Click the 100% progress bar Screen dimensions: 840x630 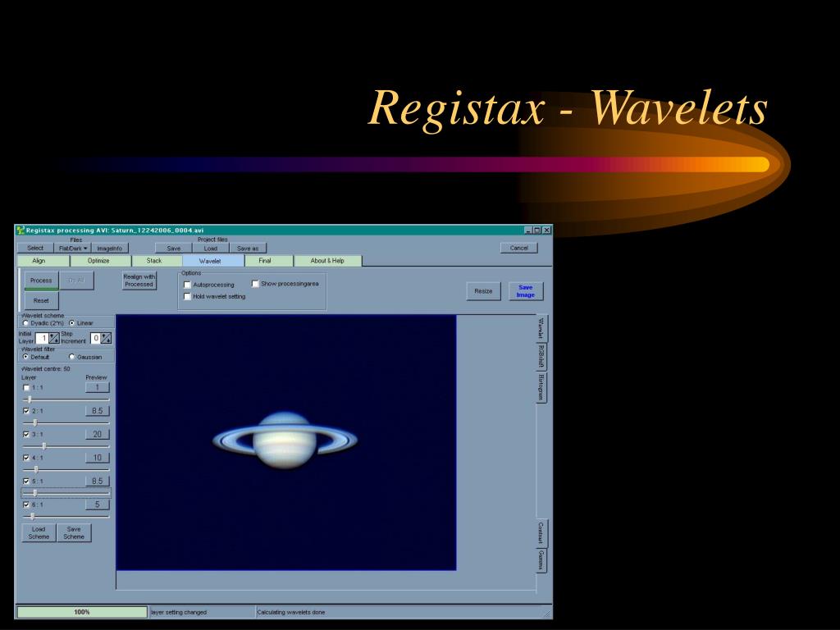tap(82, 612)
